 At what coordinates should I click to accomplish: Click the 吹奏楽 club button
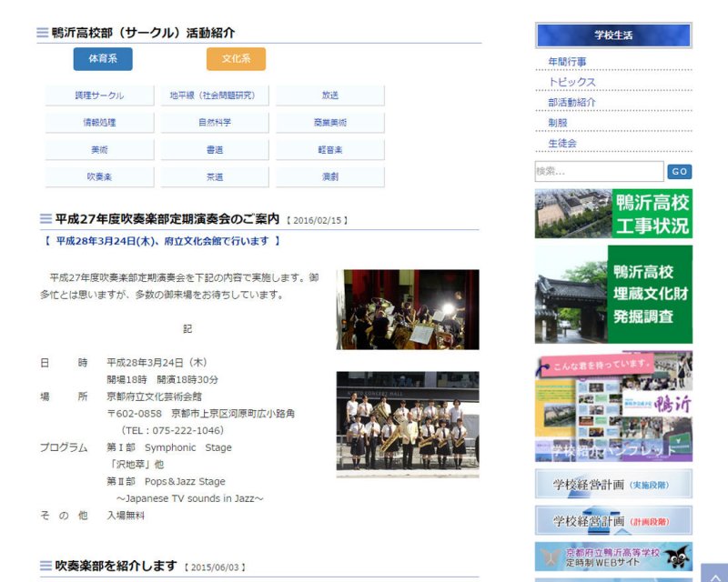[99, 177]
